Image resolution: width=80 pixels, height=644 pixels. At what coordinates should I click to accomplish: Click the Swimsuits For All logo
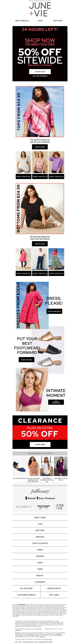click(43, 507)
